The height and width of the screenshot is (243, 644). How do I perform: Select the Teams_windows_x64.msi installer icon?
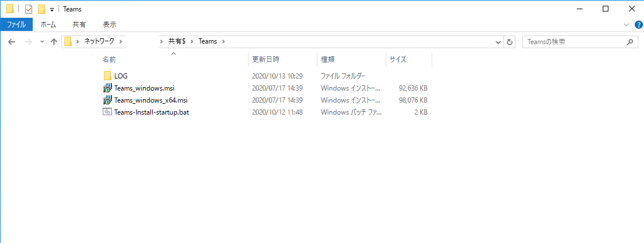tap(107, 100)
